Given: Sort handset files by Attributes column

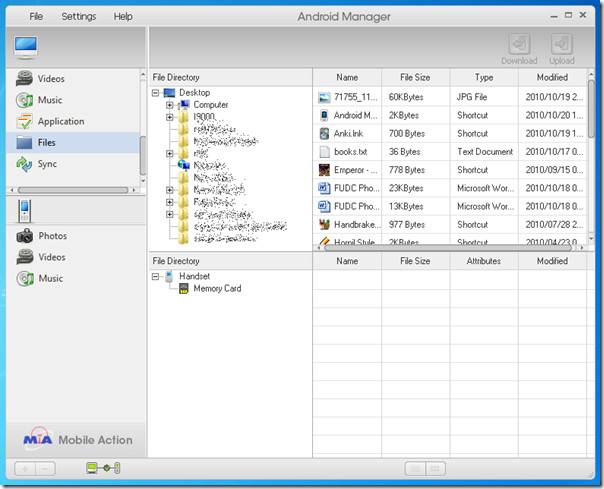Looking at the screenshot, I should 484,261.
